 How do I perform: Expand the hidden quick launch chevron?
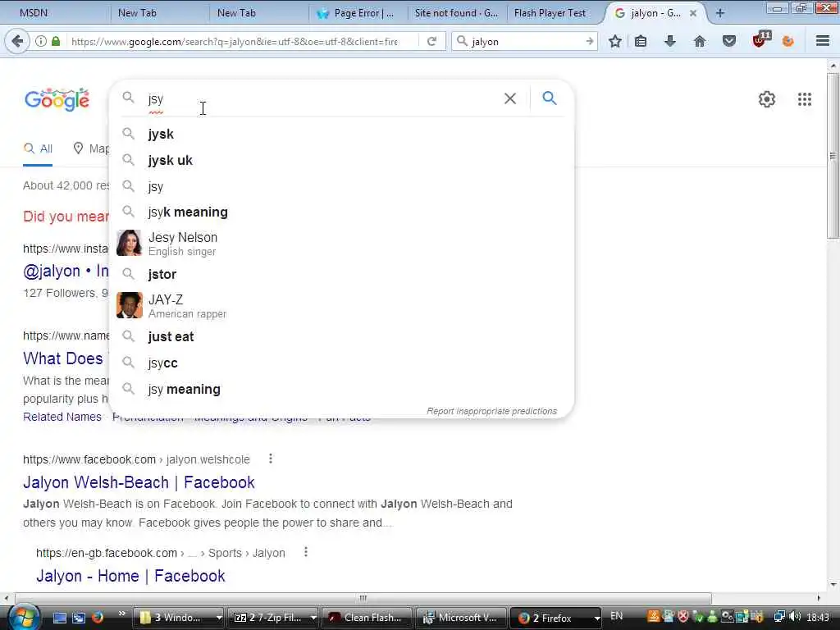tap(121, 614)
